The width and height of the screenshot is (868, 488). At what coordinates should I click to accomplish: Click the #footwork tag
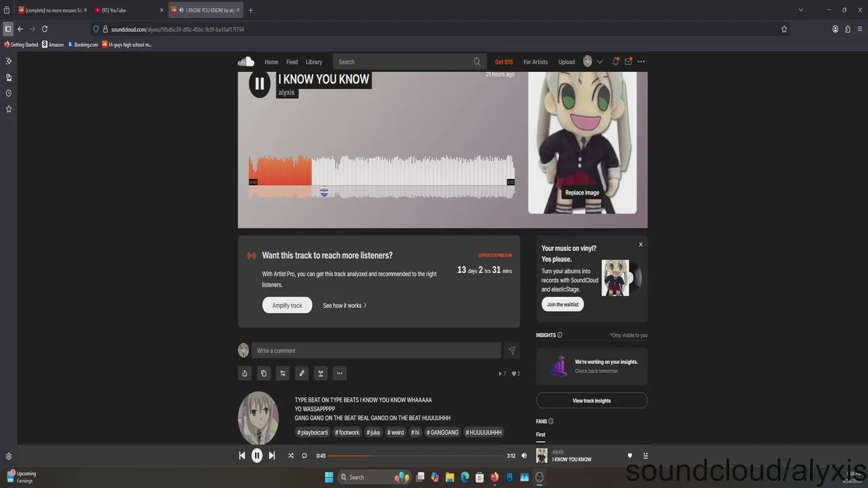pyautogui.click(x=347, y=432)
